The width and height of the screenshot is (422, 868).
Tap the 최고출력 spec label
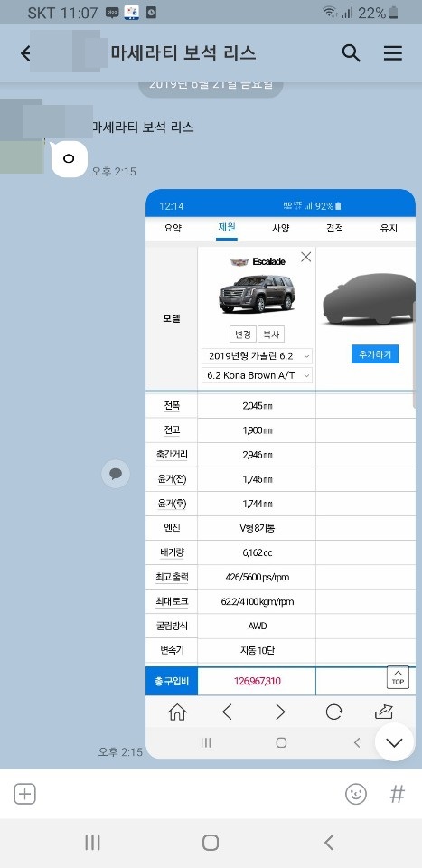click(x=172, y=577)
